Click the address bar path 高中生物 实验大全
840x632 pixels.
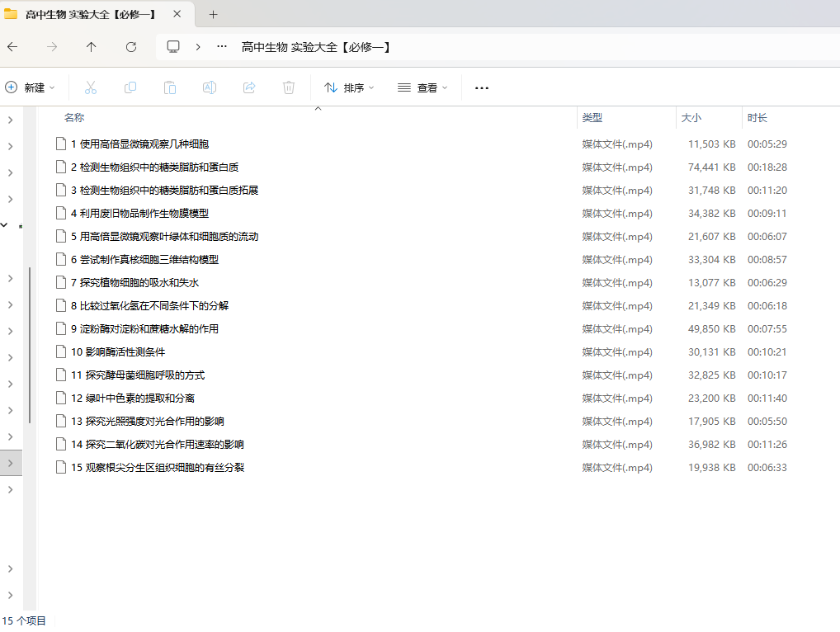(x=315, y=47)
